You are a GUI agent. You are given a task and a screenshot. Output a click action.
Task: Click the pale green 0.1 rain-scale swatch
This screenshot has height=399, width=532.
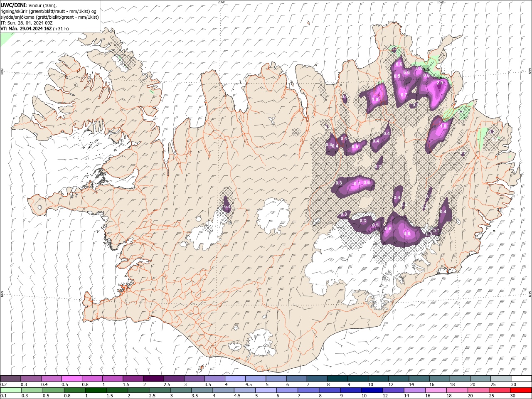pos(11,390)
